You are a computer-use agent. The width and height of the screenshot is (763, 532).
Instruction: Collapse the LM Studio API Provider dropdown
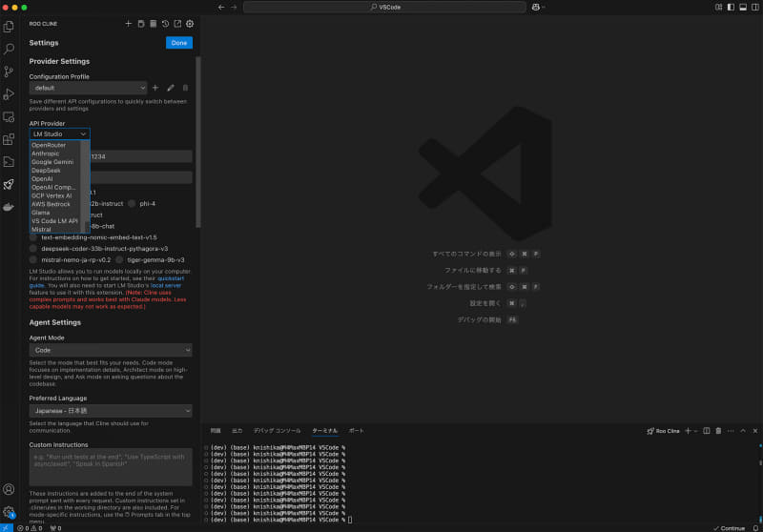59,133
